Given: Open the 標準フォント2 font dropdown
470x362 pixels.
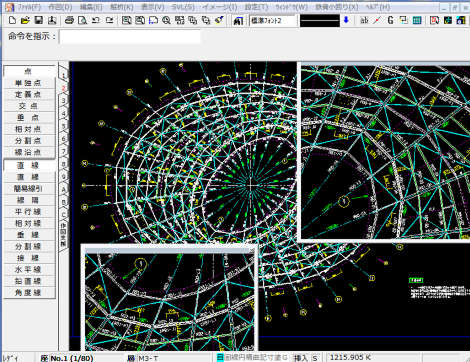Looking at the screenshot, I should click(273, 21).
